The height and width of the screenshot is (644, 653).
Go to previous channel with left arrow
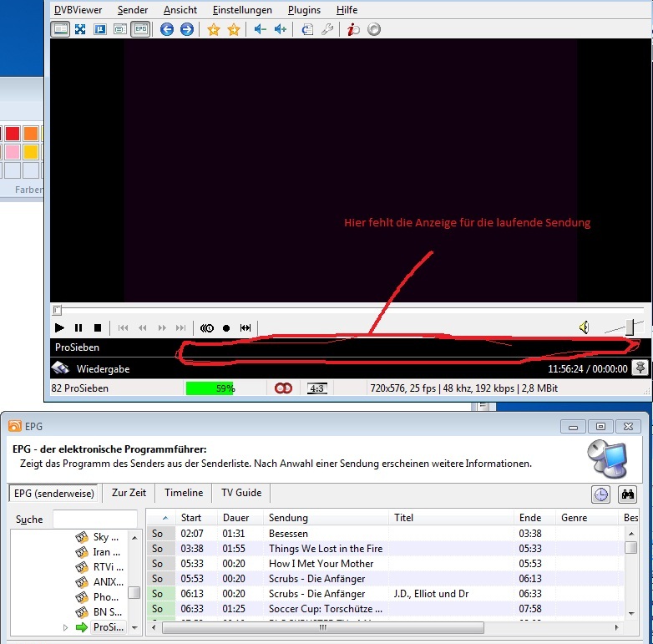(x=167, y=29)
